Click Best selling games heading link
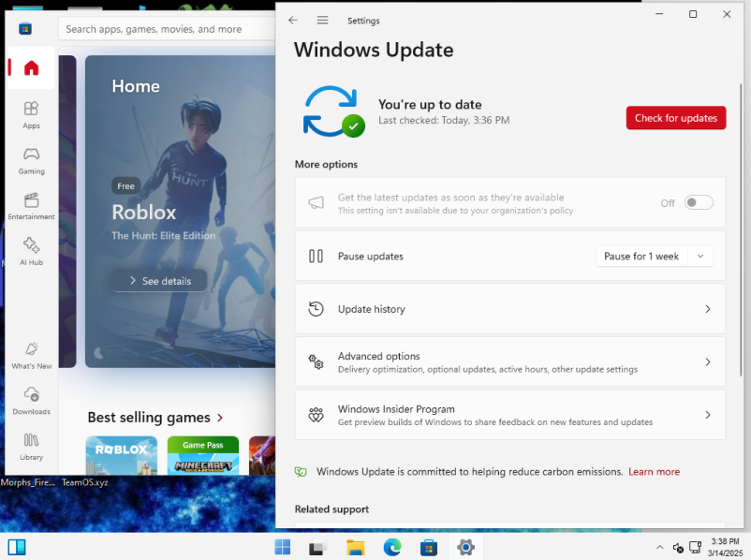Screen dimensions: 751x560 click(149, 418)
